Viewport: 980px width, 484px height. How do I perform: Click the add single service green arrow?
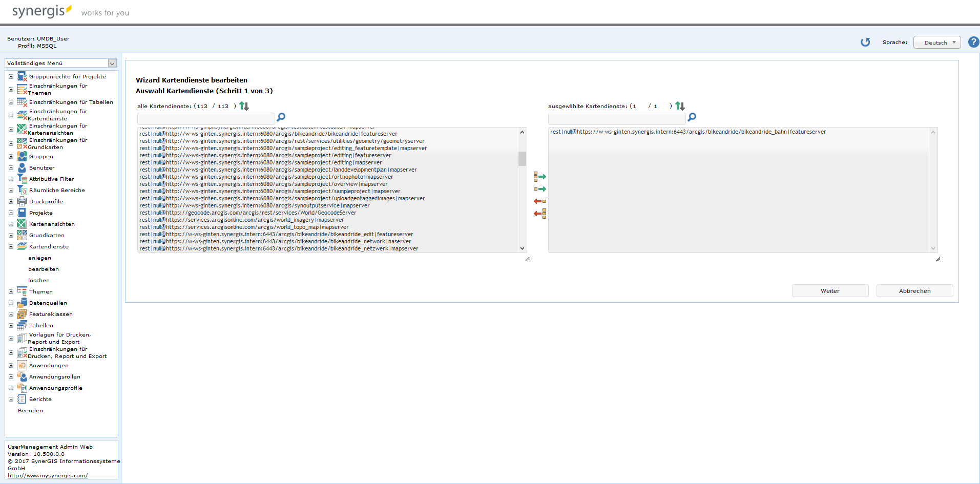click(540, 189)
